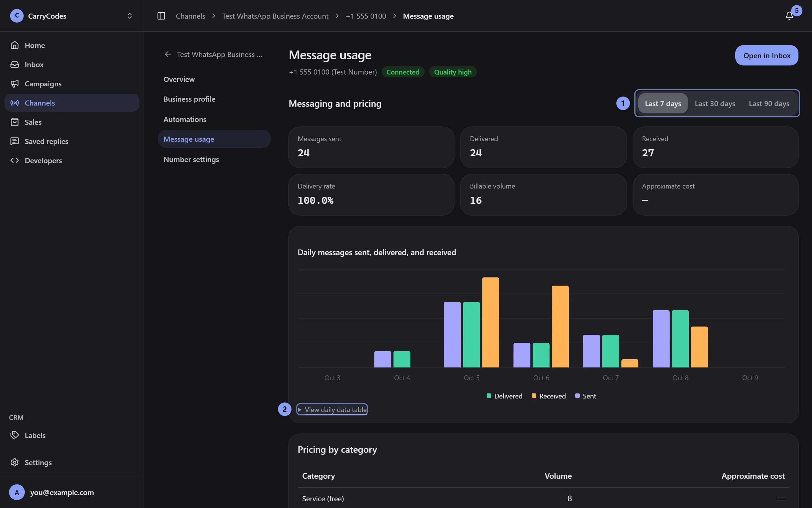Click the CarryCodes workspace avatar

tap(17, 16)
